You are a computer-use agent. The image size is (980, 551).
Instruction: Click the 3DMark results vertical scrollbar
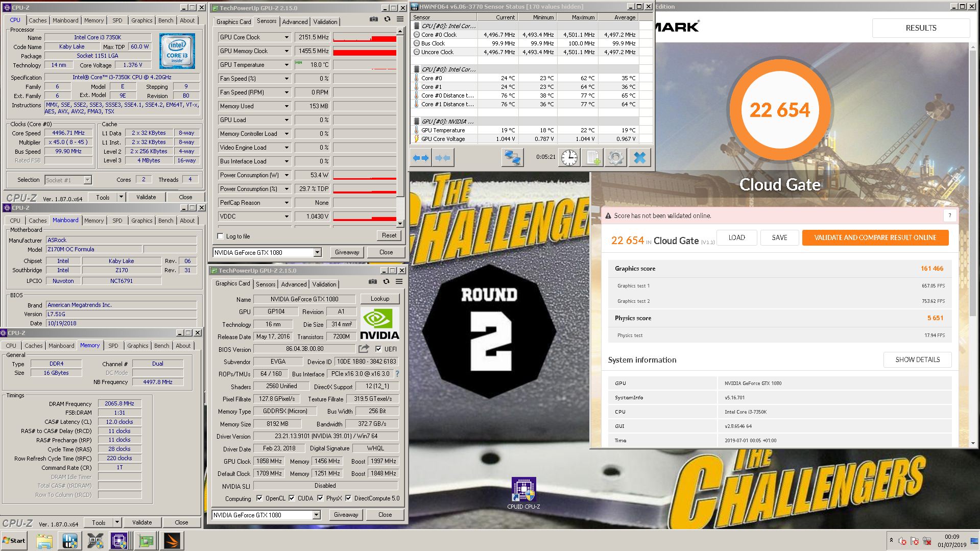(x=972, y=245)
